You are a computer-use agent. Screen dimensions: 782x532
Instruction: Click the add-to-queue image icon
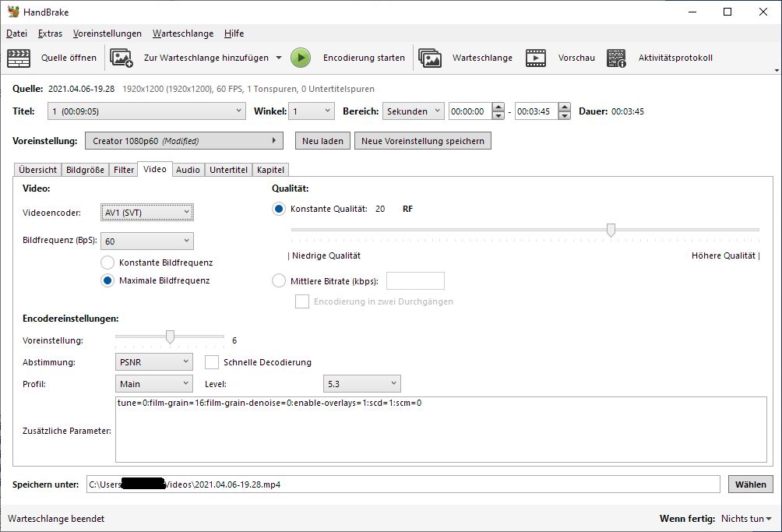pyautogui.click(x=122, y=58)
